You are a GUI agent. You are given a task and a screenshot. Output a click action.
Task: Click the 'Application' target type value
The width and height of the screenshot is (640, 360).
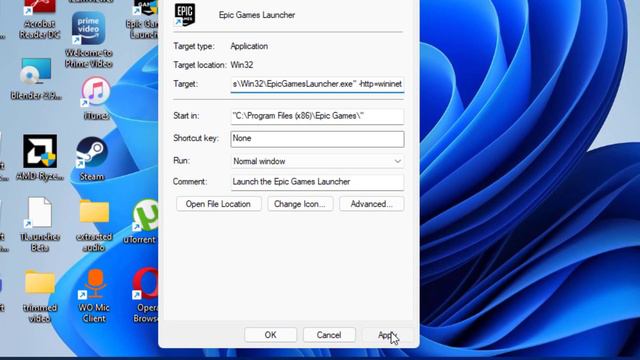(x=249, y=46)
